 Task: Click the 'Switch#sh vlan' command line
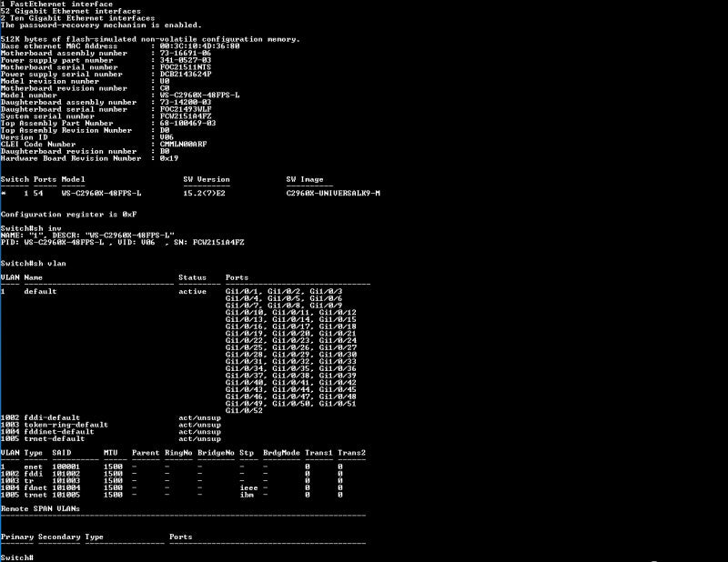[34, 263]
